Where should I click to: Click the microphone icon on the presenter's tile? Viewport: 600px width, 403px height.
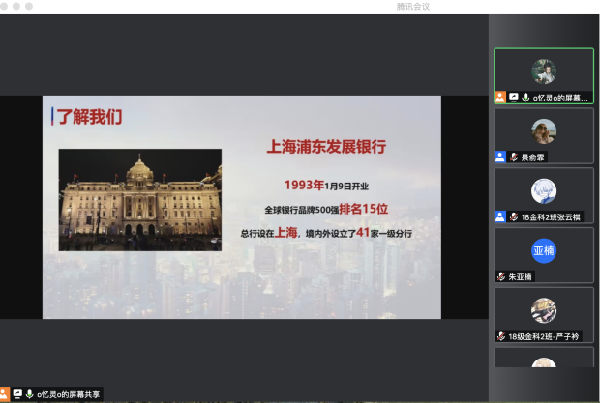tap(525, 97)
